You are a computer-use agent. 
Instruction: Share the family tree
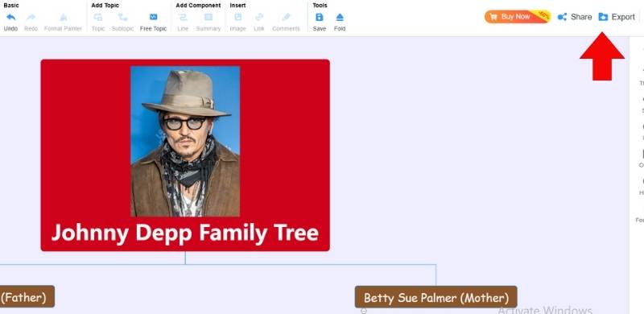click(575, 17)
